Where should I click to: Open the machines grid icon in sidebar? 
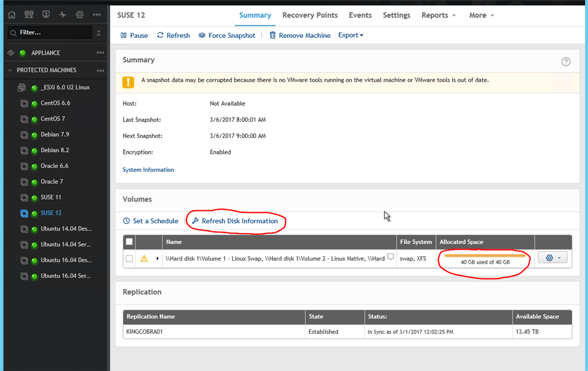29,15
